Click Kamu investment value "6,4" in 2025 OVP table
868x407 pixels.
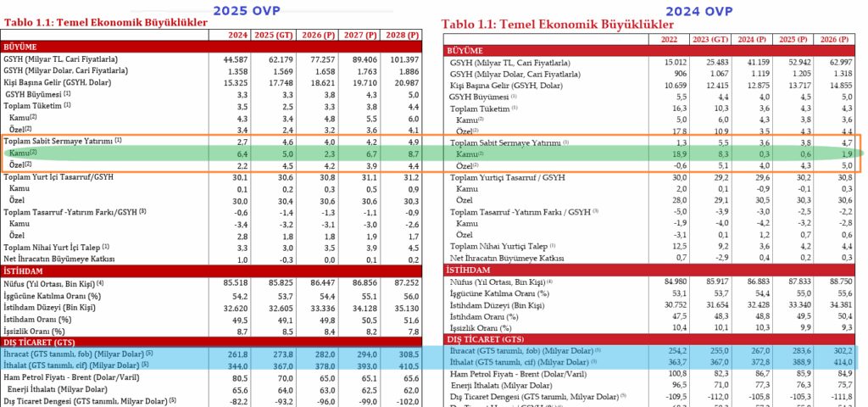(244, 153)
